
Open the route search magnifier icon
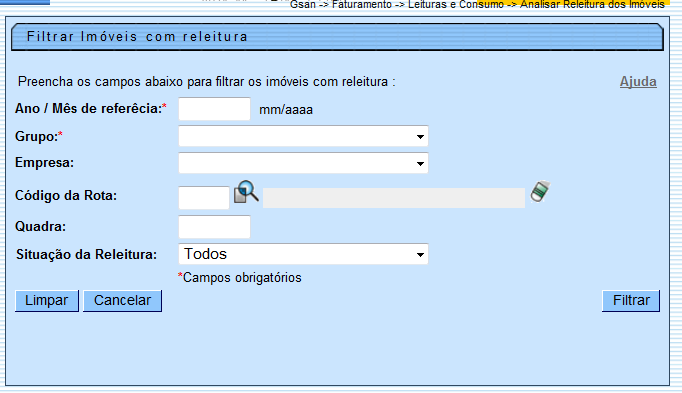(x=246, y=192)
